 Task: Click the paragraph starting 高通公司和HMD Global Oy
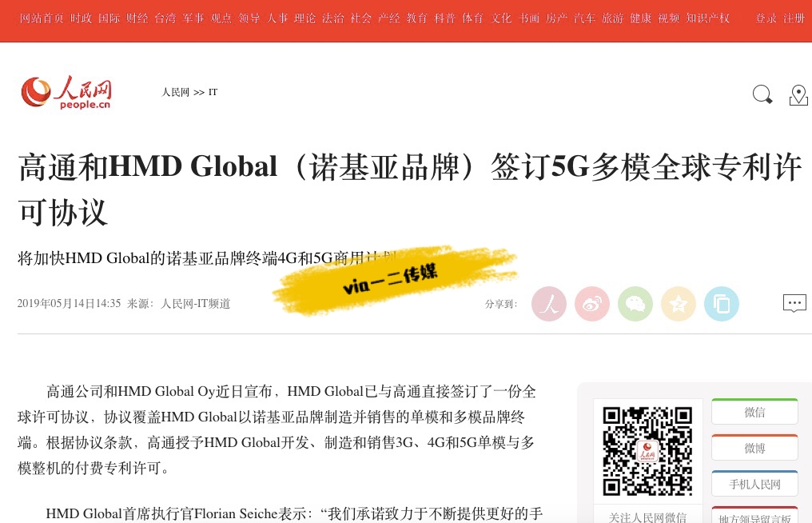point(277,429)
